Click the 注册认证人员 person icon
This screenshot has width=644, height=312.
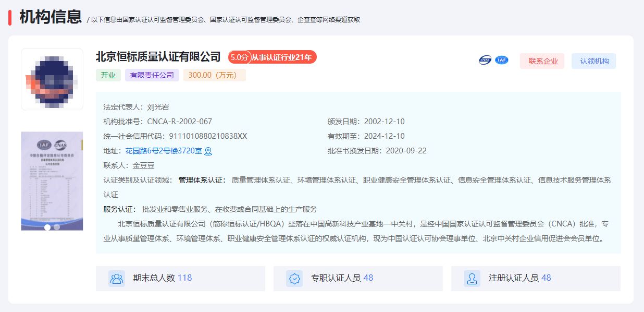click(472, 279)
